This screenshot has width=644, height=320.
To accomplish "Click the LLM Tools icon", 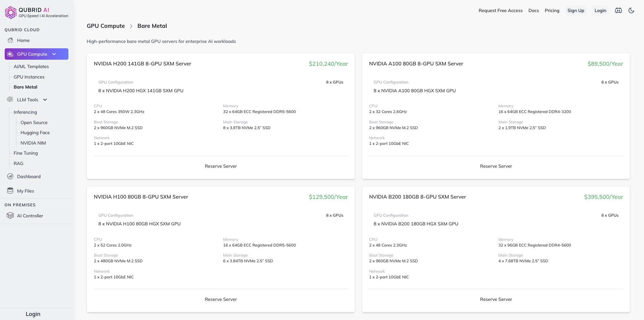I will coord(10,100).
